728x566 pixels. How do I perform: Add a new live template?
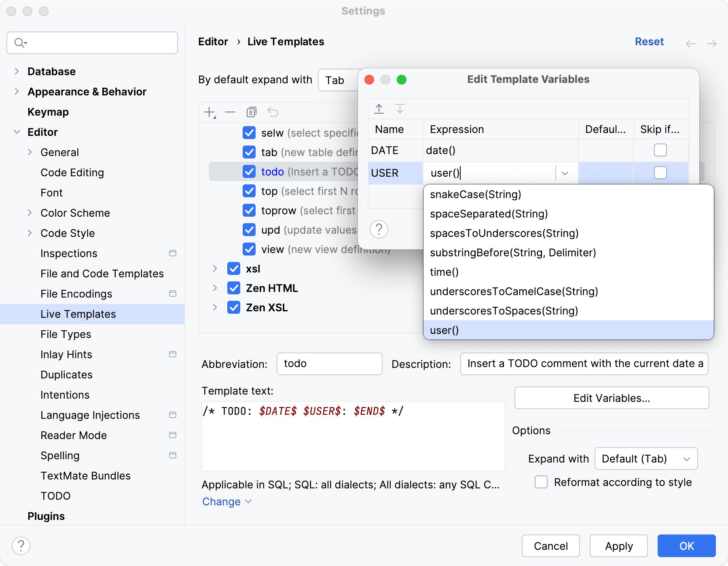tap(208, 112)
